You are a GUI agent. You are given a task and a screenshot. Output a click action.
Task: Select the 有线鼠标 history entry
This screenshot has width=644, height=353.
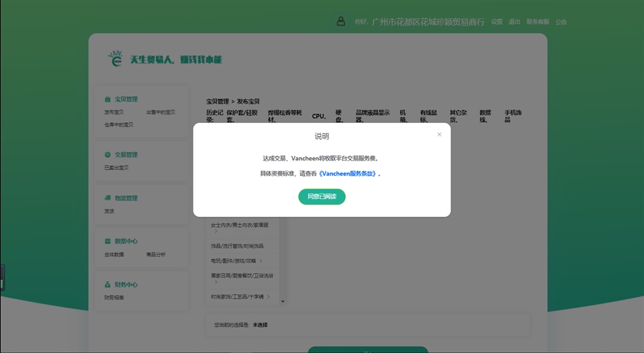coord(428,116)
